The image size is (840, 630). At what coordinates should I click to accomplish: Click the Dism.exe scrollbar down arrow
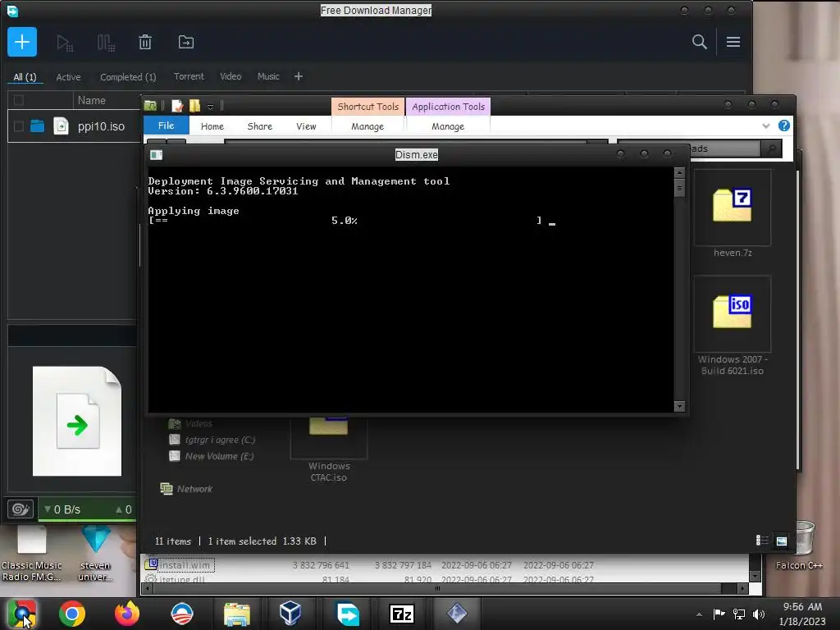(679, 406)
